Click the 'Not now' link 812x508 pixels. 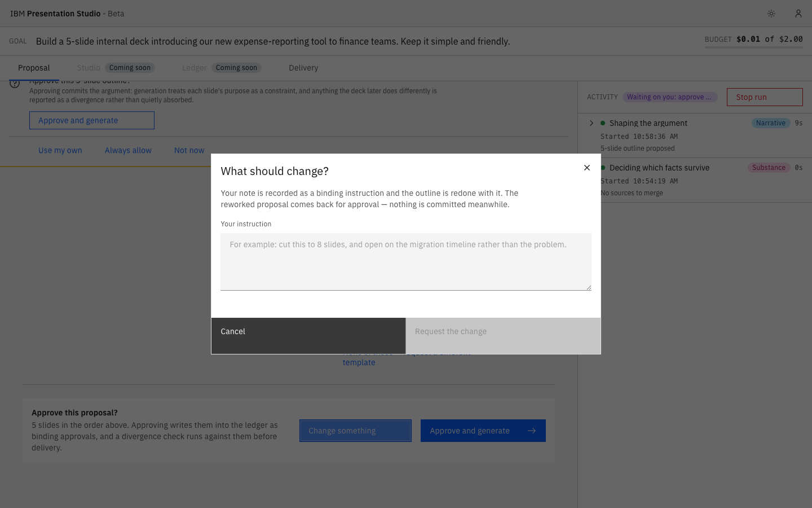coord(189,150)
